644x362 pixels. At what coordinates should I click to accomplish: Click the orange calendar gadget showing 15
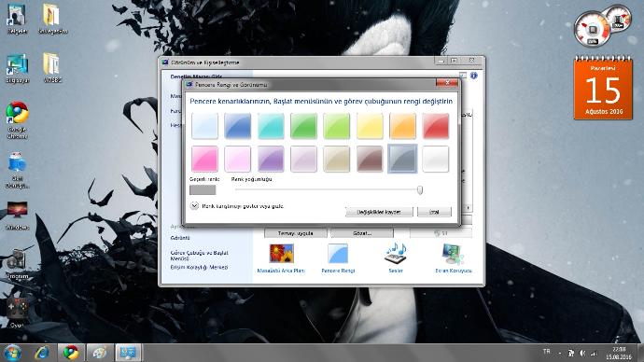click(x=603, y=88)
